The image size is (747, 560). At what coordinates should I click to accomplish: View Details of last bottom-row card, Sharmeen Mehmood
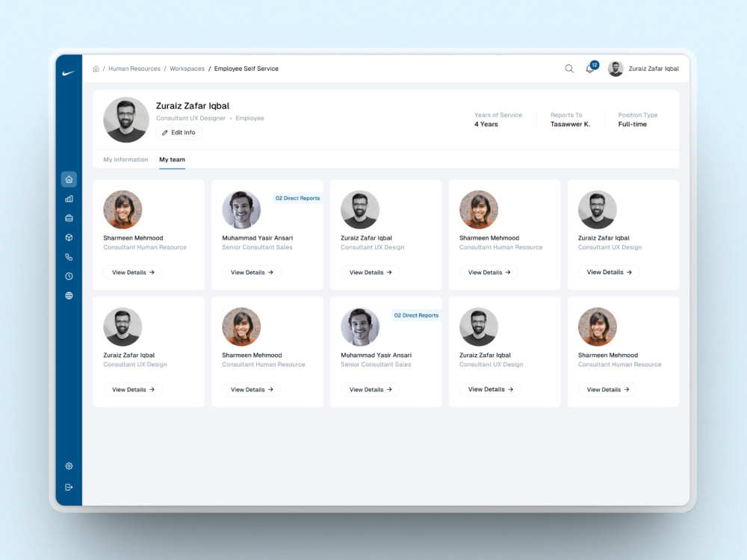click(607, 390)
